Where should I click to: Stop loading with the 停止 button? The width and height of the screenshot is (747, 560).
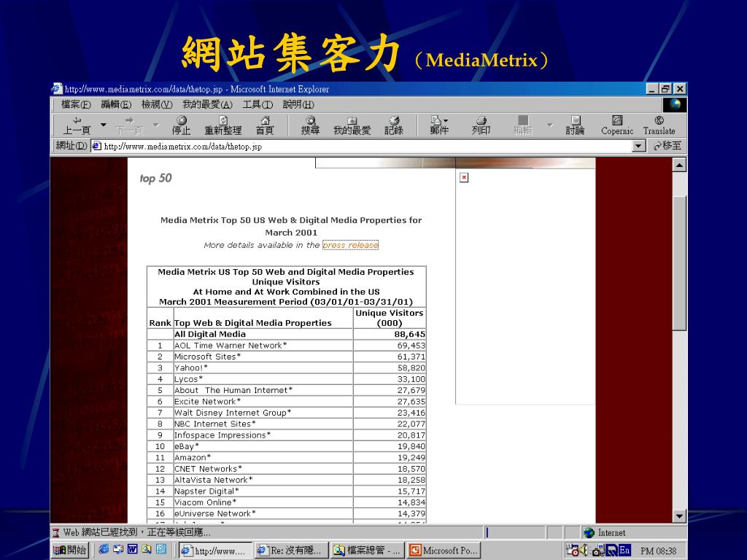click(x=181, y=125)
